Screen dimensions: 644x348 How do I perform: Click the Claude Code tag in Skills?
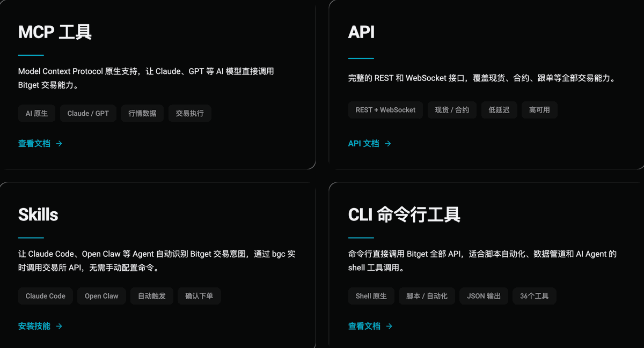tap(46, 296)
